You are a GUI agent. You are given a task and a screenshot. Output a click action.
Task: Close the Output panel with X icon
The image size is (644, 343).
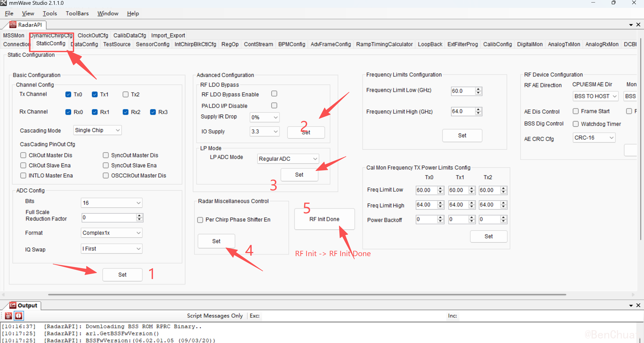pos(638,305)
